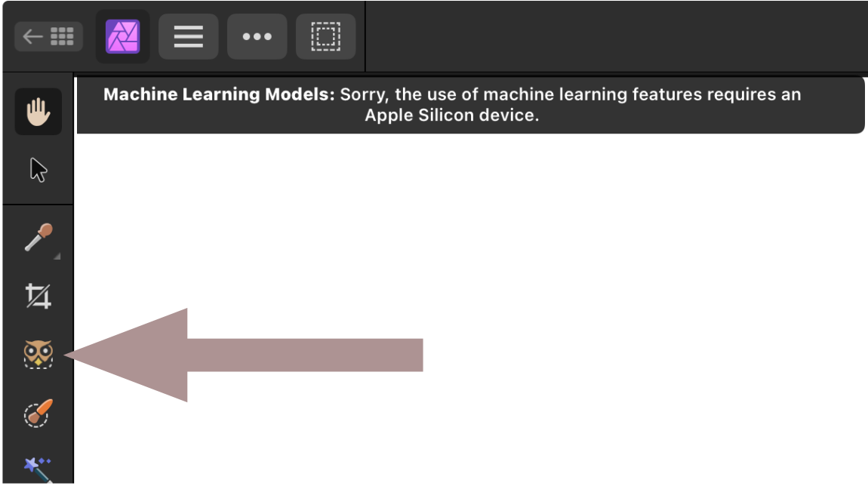Viewport: 868px width, 486px height.
Task: Click the large pink arrow annotation
Action: pos(244,355)
